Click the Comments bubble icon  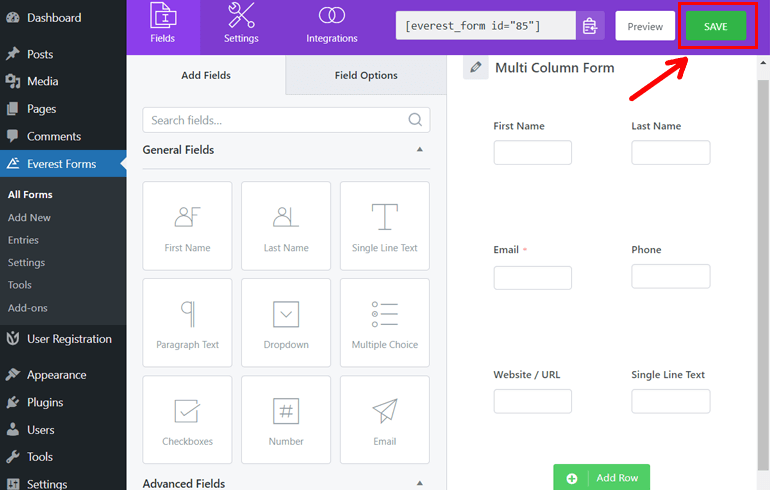click(x=13, y=136)
